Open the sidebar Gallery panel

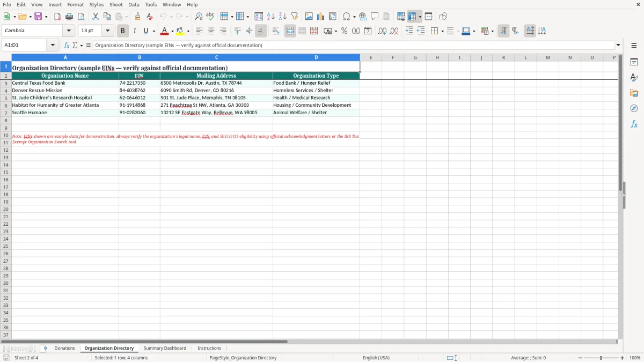(634, 93)
